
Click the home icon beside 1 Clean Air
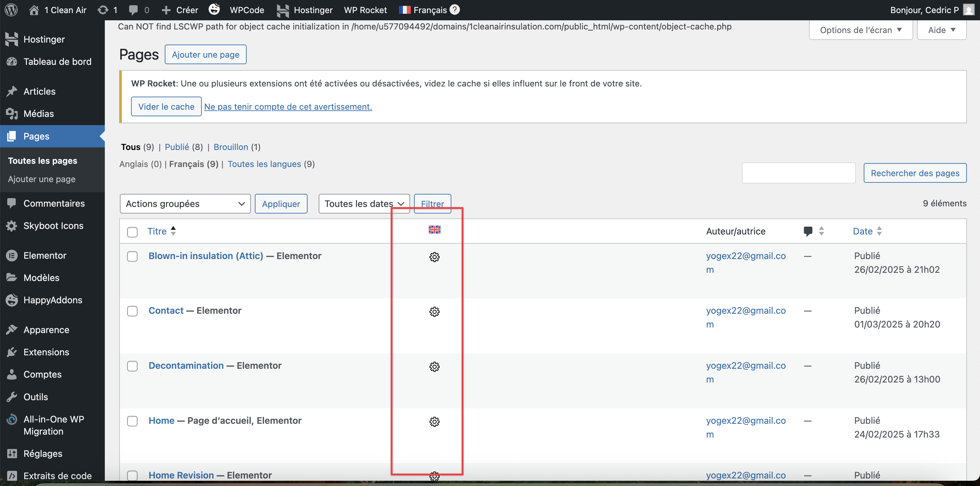tap(34, 10)
